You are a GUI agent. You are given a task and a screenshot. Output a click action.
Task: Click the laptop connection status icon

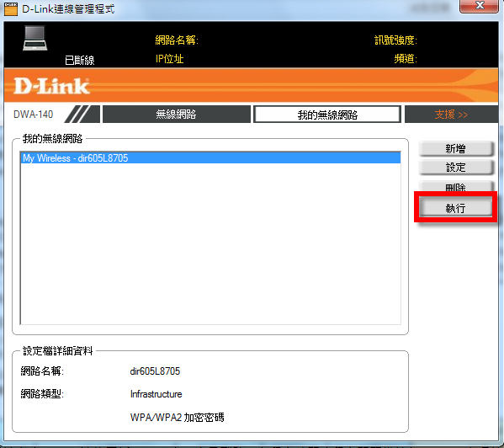coord(35,38)
